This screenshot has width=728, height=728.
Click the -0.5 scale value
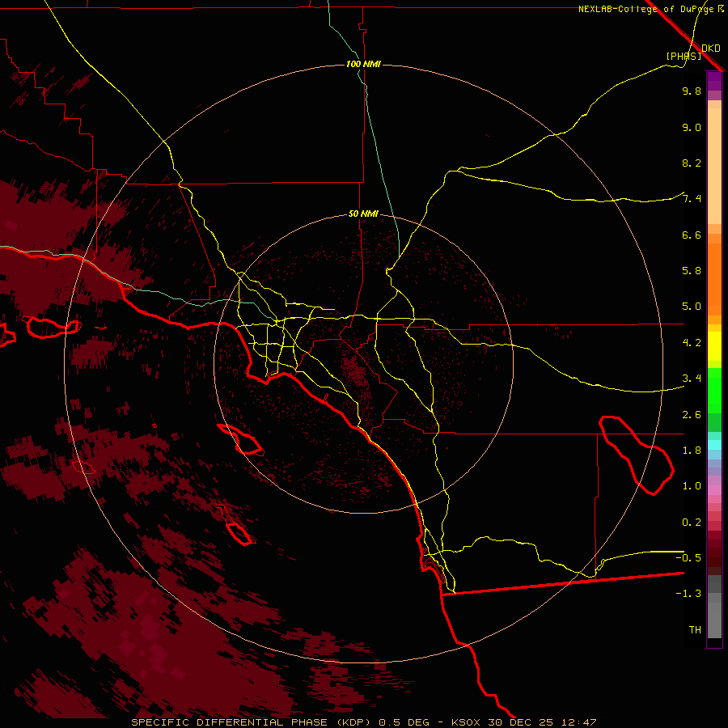pos(688,557)
